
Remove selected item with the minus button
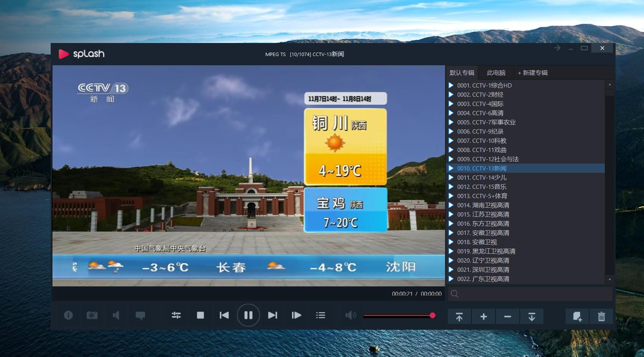click(x=508, y=316)
